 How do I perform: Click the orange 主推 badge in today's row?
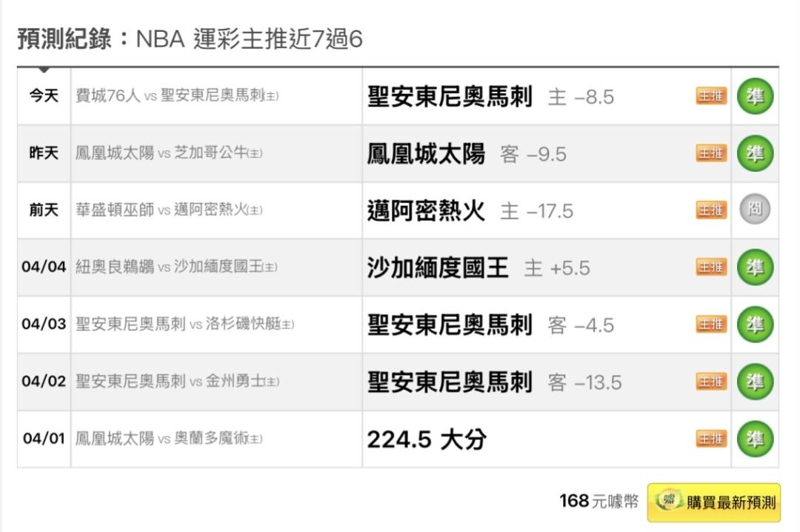point(711,96)
